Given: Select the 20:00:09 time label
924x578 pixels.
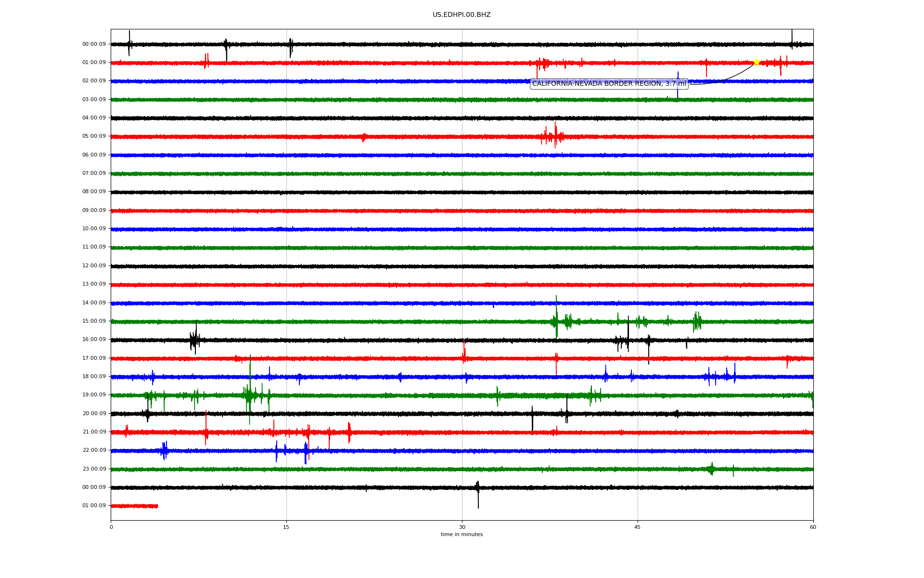Looking at the screenshot, I should (94, 414).
